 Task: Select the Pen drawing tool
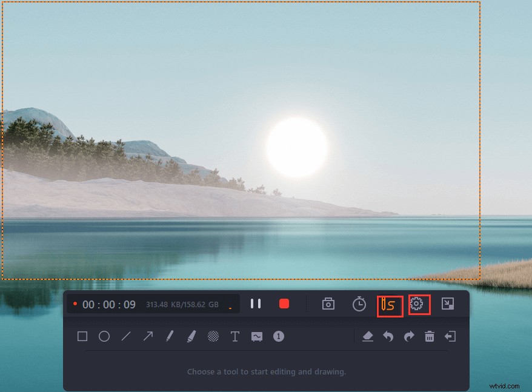169,337
